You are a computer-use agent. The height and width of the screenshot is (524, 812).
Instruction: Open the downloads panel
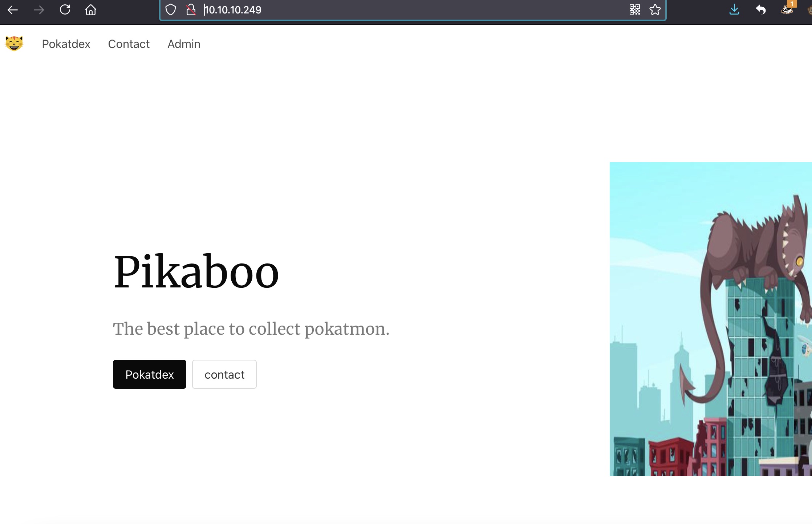[x=734, y=10]
